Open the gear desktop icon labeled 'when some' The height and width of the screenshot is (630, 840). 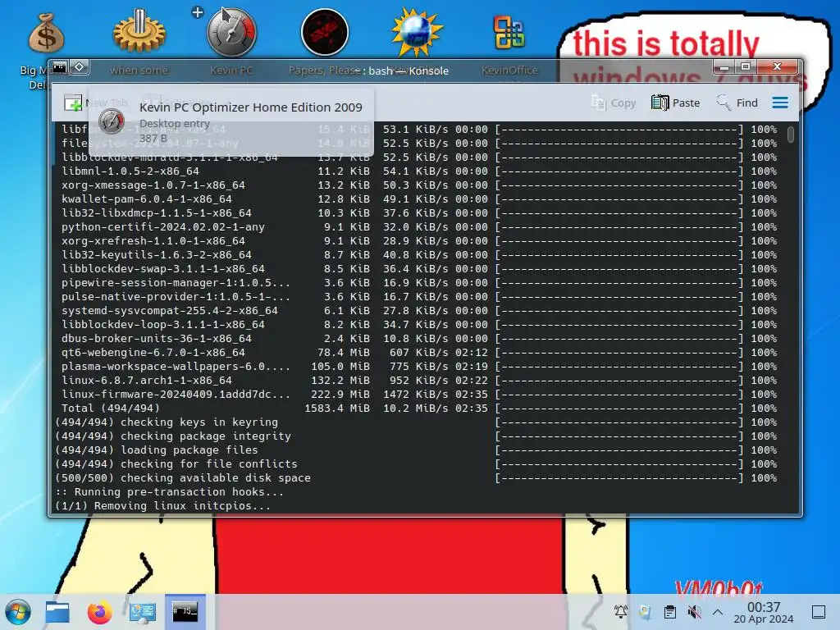tap(139, 33)
